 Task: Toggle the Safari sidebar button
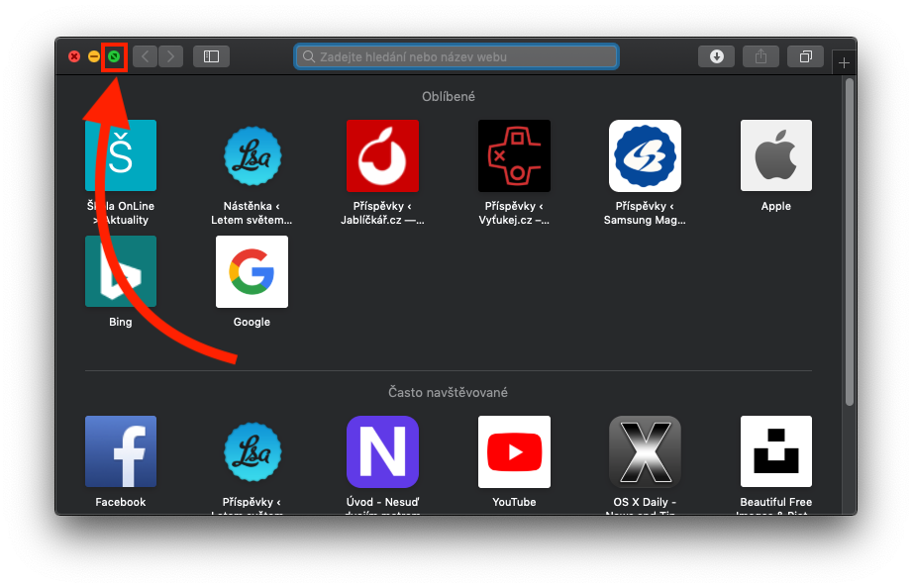[211, 56]
